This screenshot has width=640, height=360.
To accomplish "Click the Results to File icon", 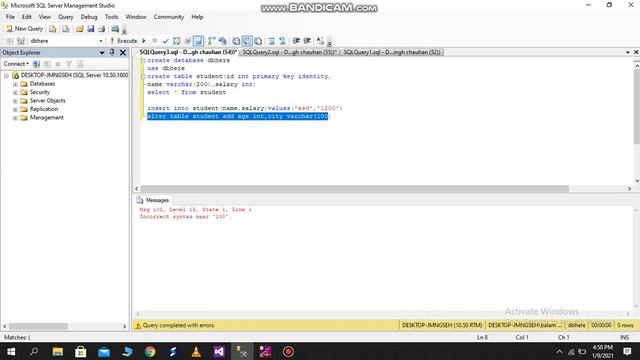I will (258, 41).
